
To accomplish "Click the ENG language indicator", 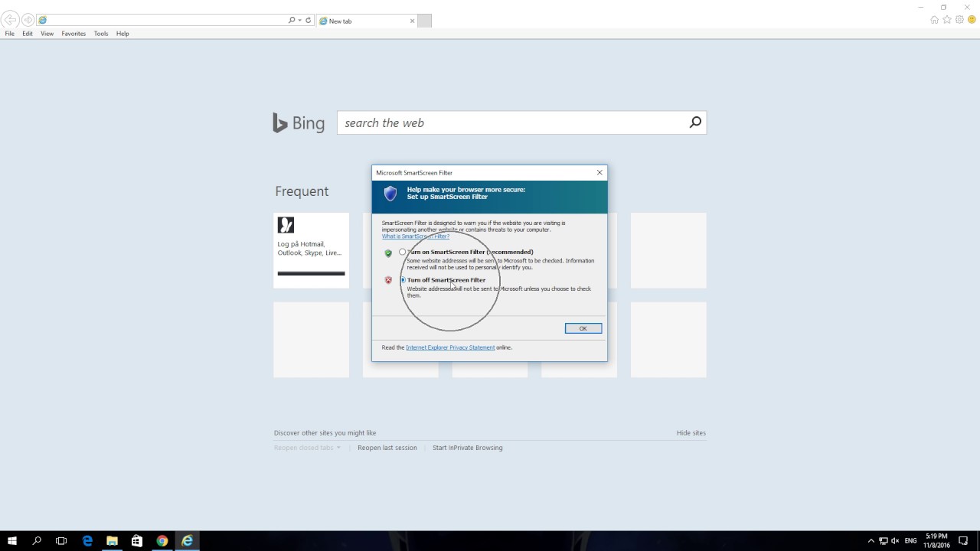I will click(x=910, y=541).
